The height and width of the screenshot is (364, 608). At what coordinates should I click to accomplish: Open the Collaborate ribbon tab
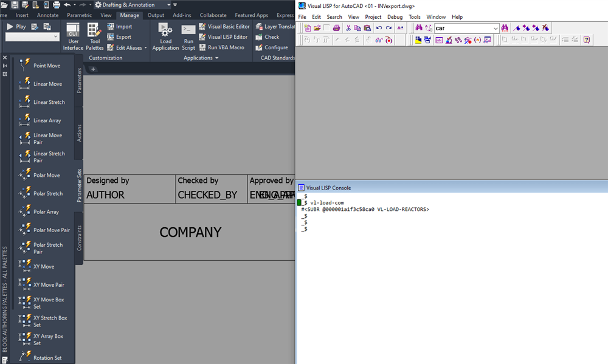tap(213, 15)
